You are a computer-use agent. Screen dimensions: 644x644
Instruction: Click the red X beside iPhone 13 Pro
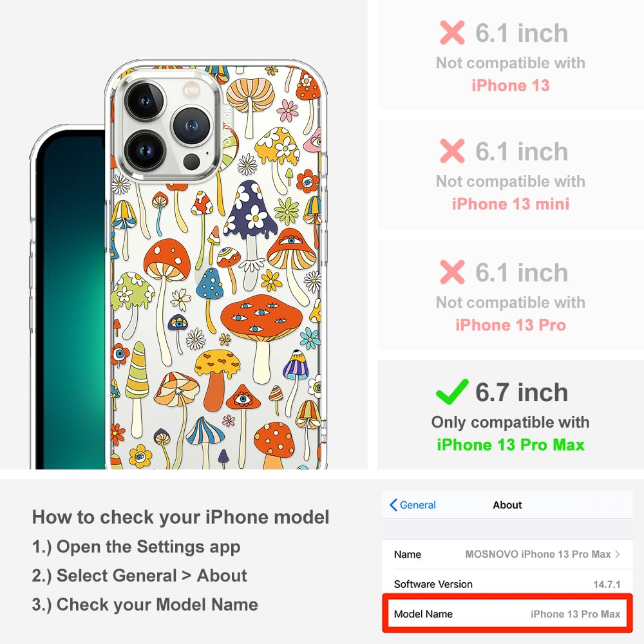click(452, 272)
